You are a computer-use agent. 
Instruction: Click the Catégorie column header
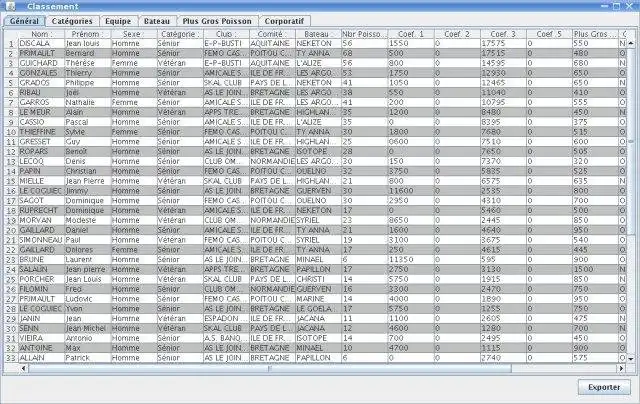point(180,34)
